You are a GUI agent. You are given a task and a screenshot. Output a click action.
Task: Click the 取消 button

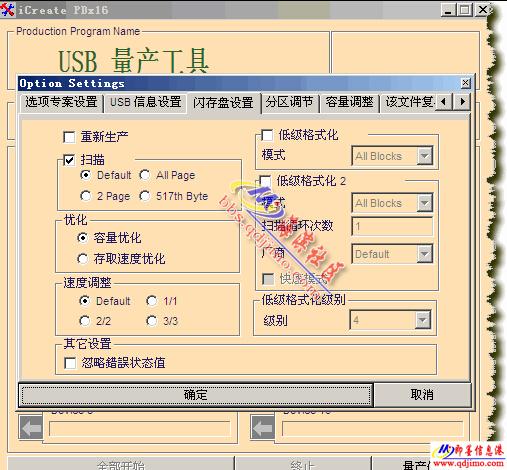pos(422,395)
